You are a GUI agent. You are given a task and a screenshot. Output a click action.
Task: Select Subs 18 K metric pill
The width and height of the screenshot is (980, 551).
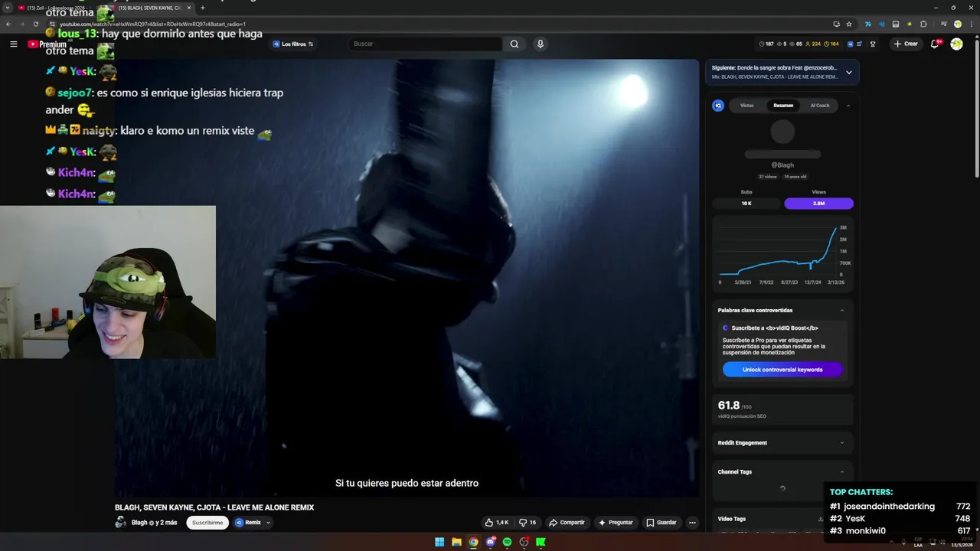pyautogui.click(x=746, y=204)
